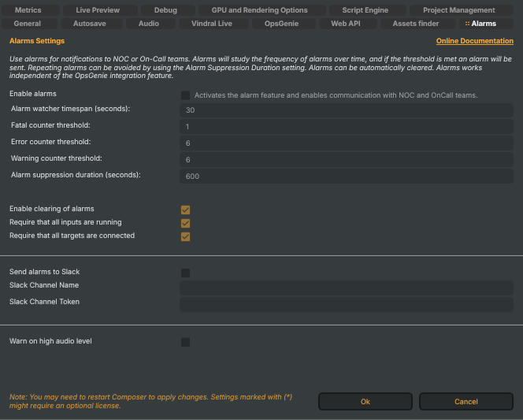Open the Metrics tab

31,10
